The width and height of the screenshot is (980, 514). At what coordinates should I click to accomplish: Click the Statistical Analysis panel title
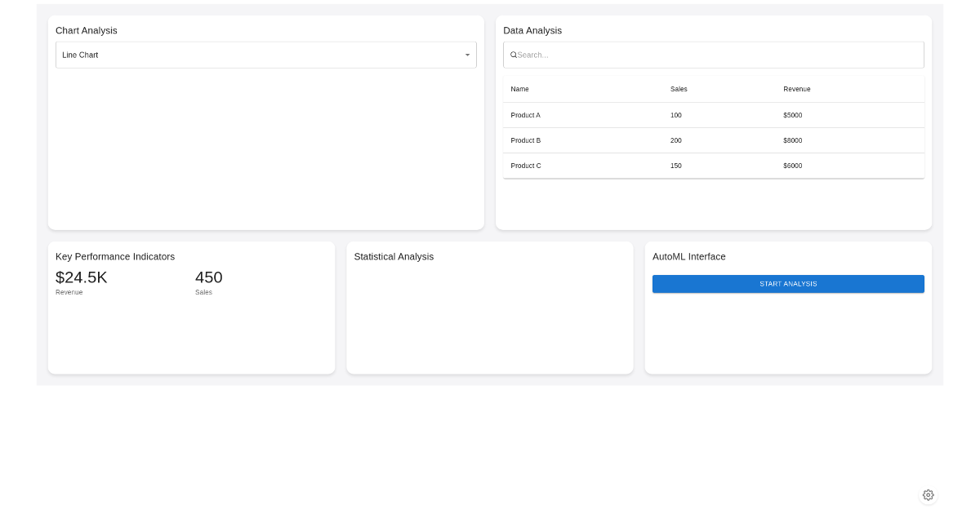pos(394,256)
